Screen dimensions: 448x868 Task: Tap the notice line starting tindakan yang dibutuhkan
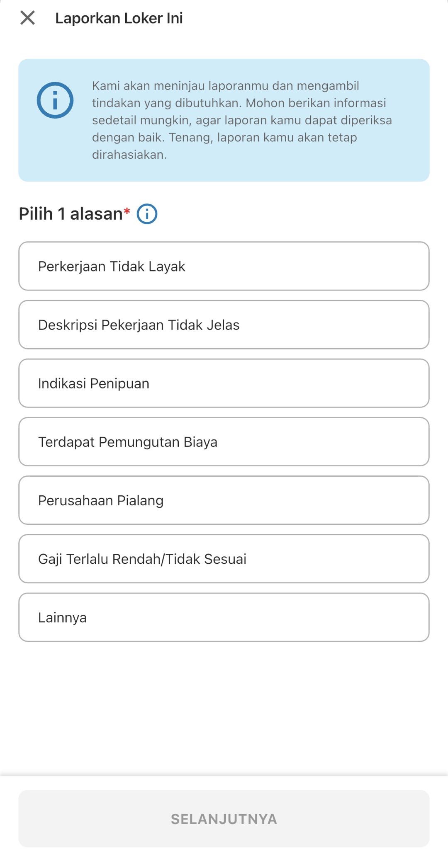pyautogui.click(x=239, y=103)
